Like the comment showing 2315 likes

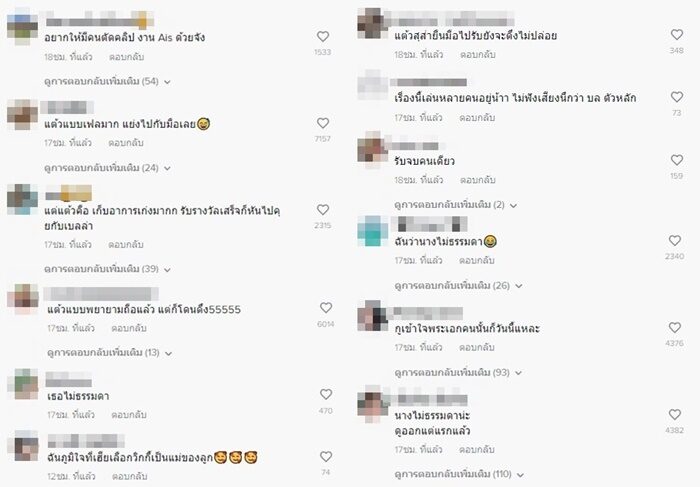[323, 210]
